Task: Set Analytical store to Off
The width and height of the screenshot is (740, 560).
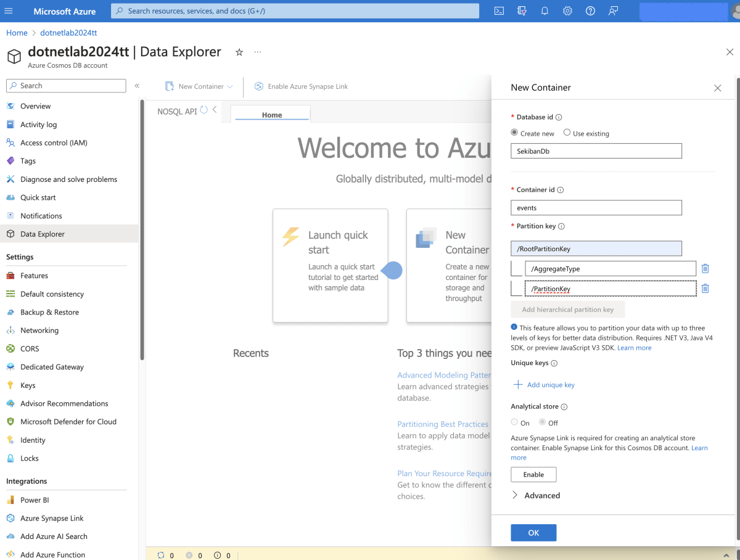Action: tap(542, 422)
